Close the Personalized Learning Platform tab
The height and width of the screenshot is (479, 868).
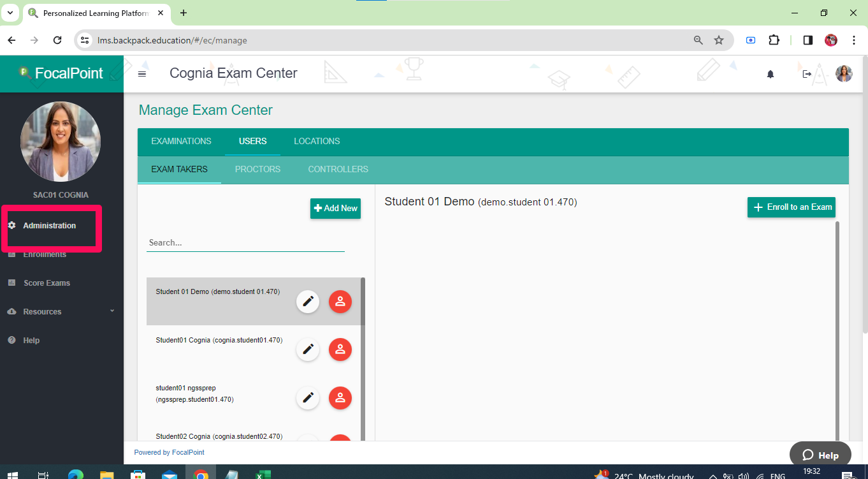(160, 13)
